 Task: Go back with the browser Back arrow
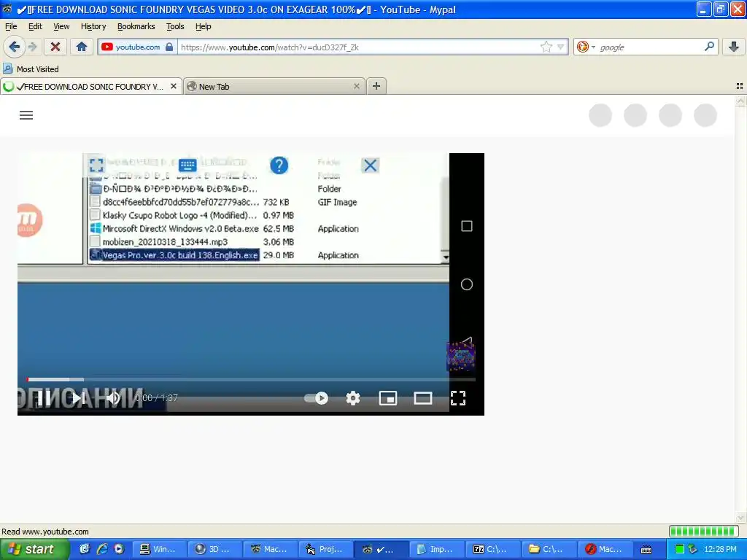click(x=14, y=47)
